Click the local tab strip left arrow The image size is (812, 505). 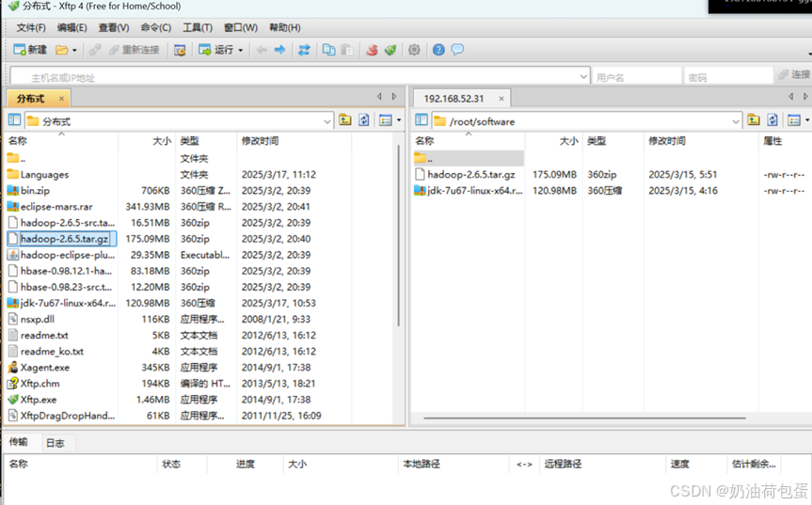379,96
